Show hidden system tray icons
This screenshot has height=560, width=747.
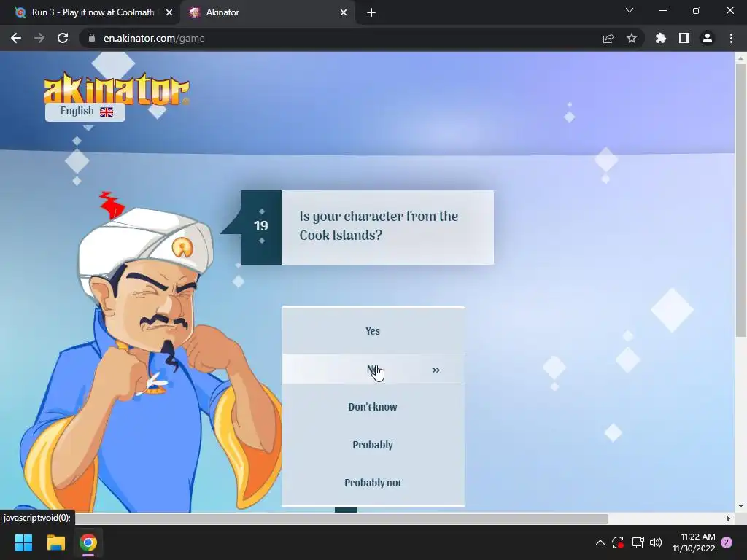coord(600,542)
